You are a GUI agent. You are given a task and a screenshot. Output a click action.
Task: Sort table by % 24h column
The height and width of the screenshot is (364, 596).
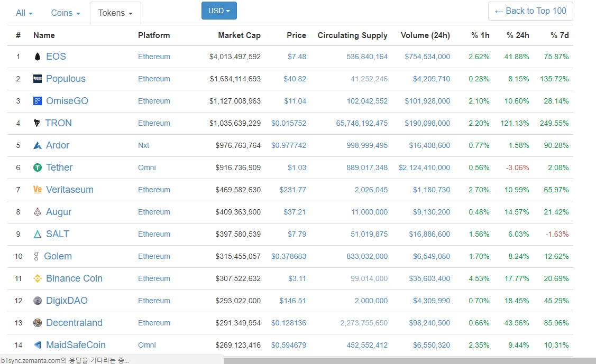pyautogui.click(x=518, y=35)
